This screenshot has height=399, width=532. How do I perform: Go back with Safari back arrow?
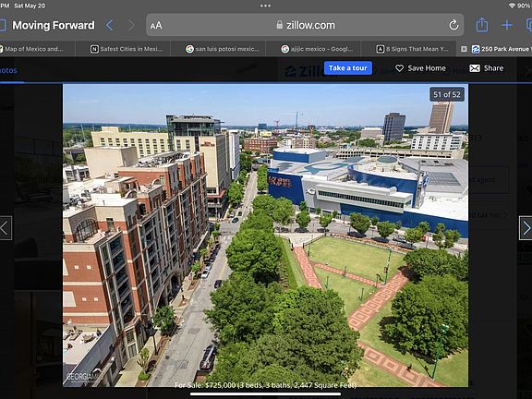coord(109,25)
